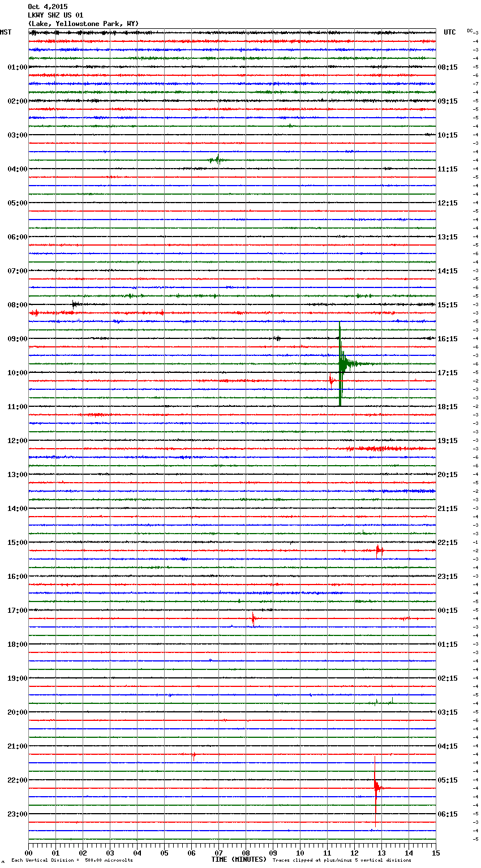
Task: Select the 22:00 MST row label
Action: tap(18, 780)
